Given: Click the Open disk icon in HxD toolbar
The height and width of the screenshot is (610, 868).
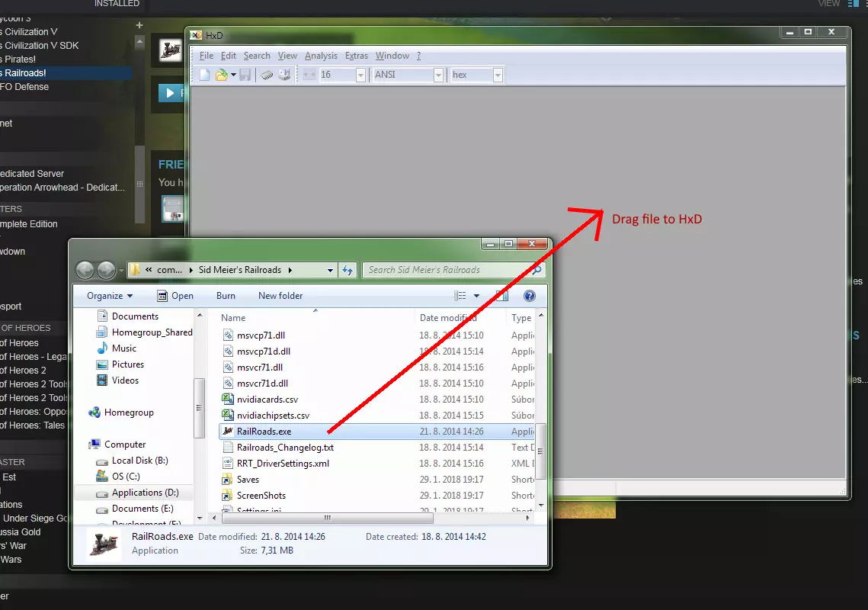Looking at the screenshot, I should (284, 75).
